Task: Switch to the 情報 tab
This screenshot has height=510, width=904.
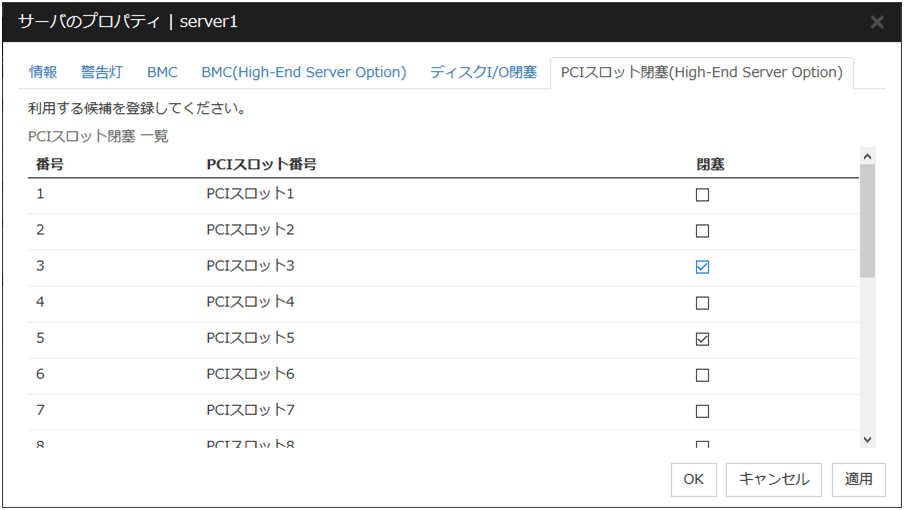Action: pyautogui.click(x=43, y=72)
